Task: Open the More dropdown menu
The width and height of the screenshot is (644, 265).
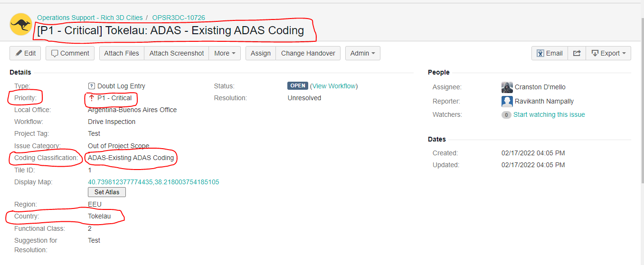Action: (x=225, y=53)
